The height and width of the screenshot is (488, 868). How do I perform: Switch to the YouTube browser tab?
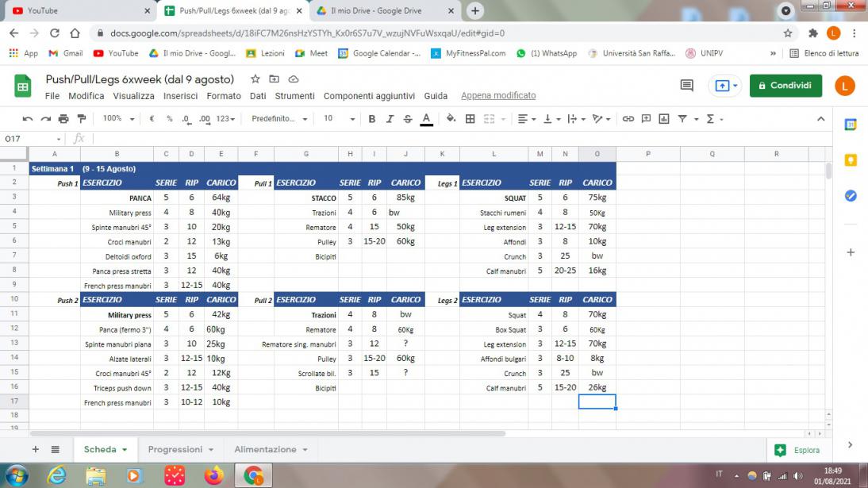(80, 10)
